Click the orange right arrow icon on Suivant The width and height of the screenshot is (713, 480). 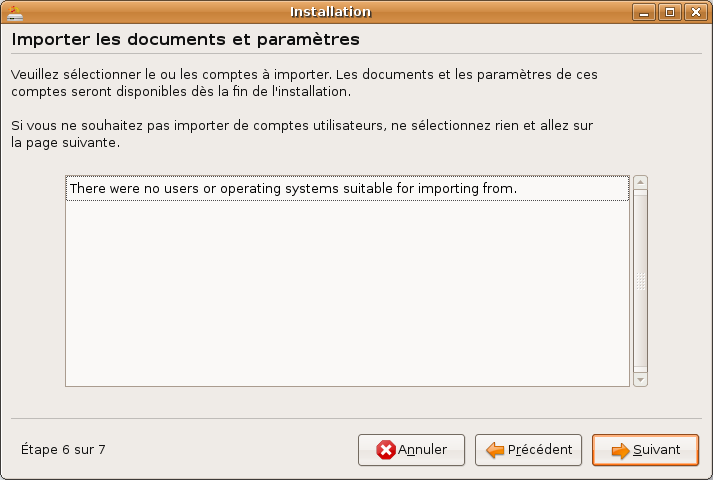tap(620, 450)
